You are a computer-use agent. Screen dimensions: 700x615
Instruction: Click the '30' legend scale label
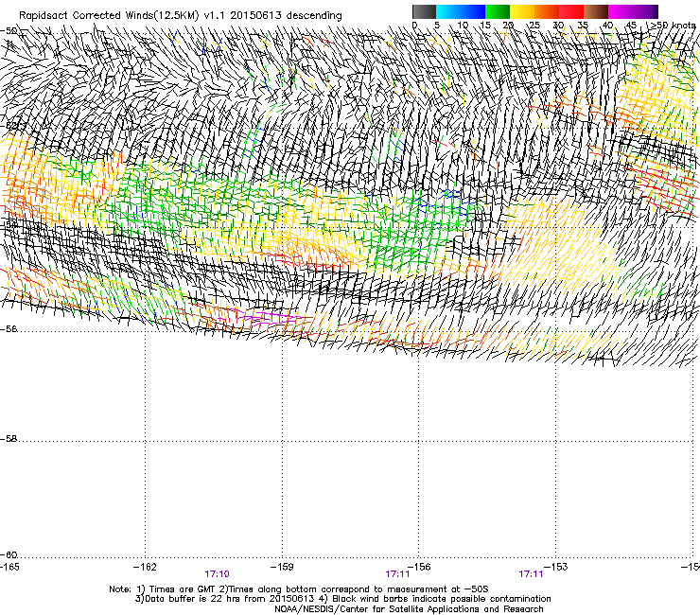coord(558,26)
